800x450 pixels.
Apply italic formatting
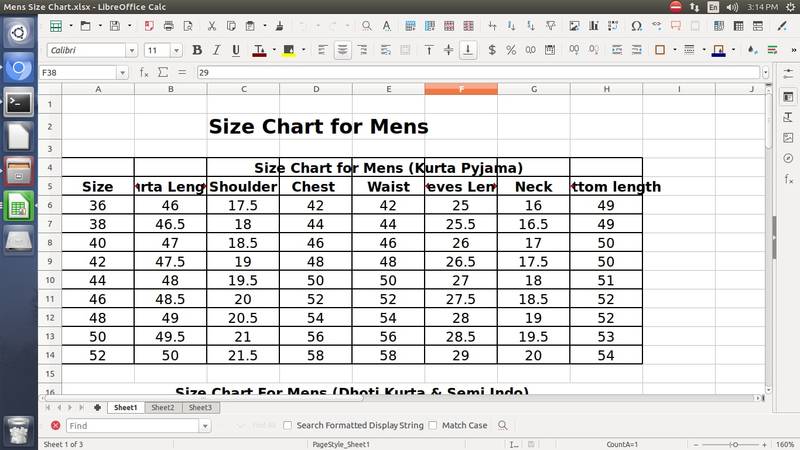216,50
